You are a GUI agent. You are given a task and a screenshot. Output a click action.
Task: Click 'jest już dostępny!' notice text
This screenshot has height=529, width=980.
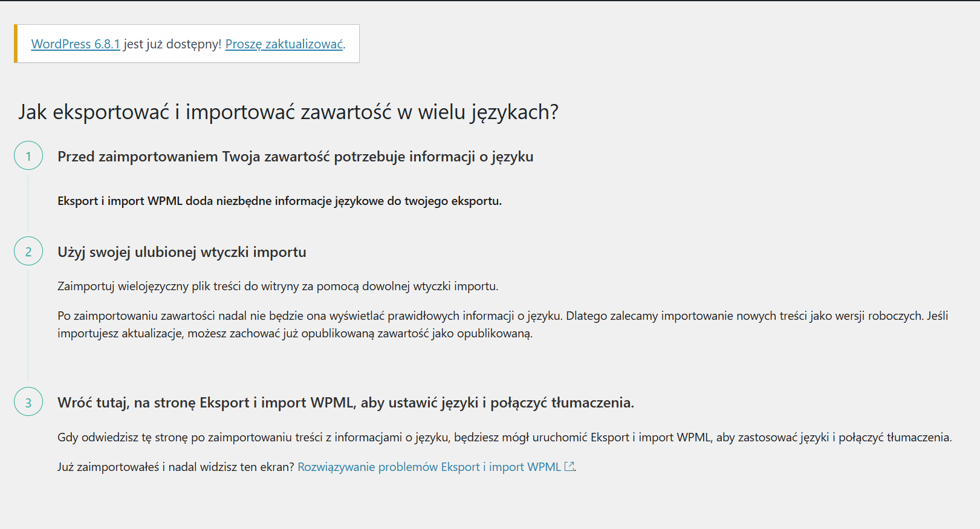pyautogui.click(x=172, y=44)
